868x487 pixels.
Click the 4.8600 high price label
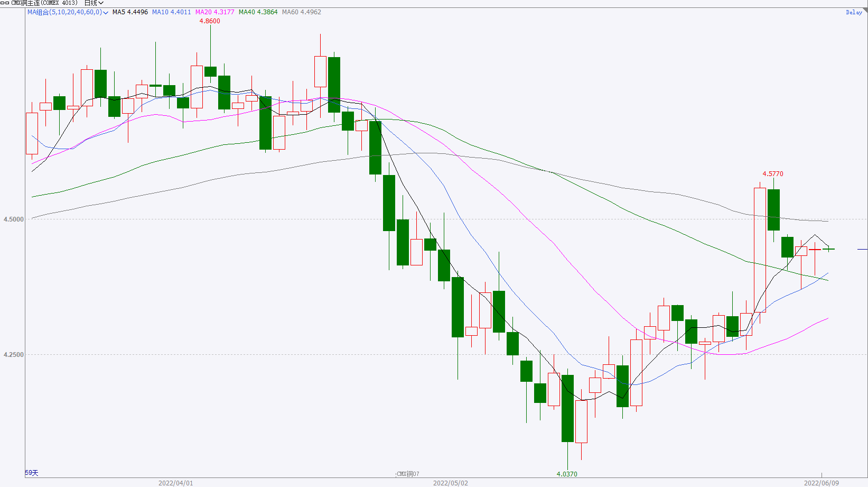(210, 21)
